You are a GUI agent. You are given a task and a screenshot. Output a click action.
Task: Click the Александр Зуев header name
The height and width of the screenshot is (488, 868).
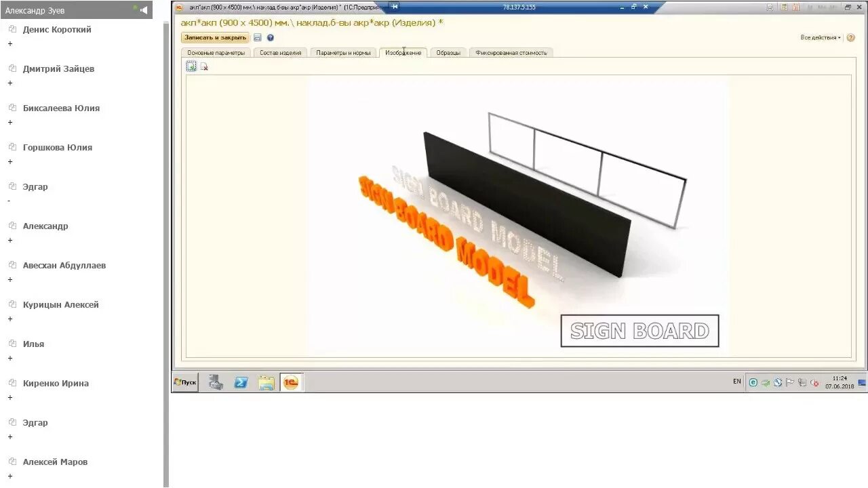tap(35, 10)
